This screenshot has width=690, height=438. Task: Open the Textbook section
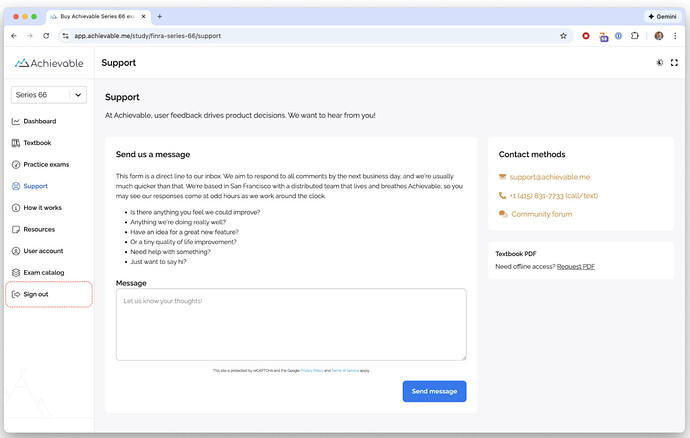37,143
